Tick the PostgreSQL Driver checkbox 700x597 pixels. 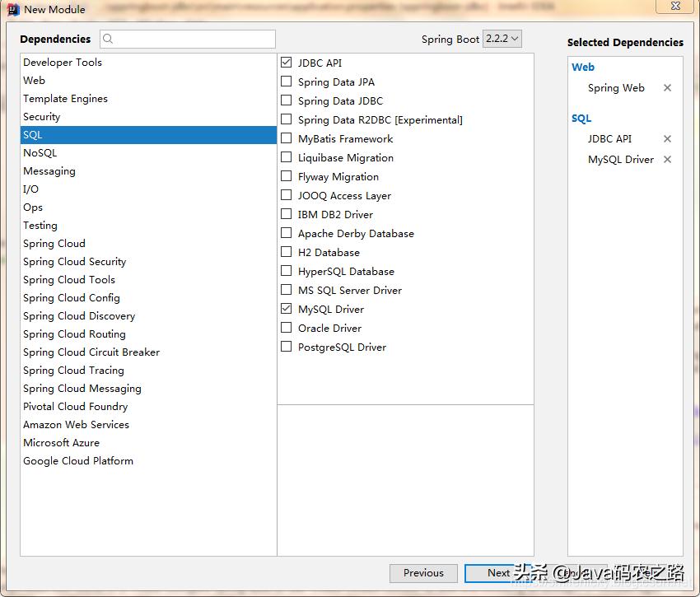coord(287,347)
